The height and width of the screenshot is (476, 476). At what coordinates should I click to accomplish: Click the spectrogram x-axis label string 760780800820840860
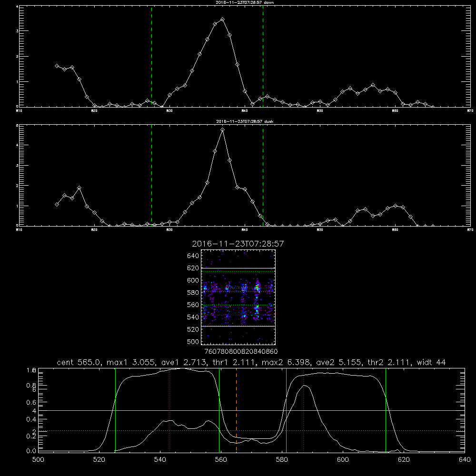241,351
